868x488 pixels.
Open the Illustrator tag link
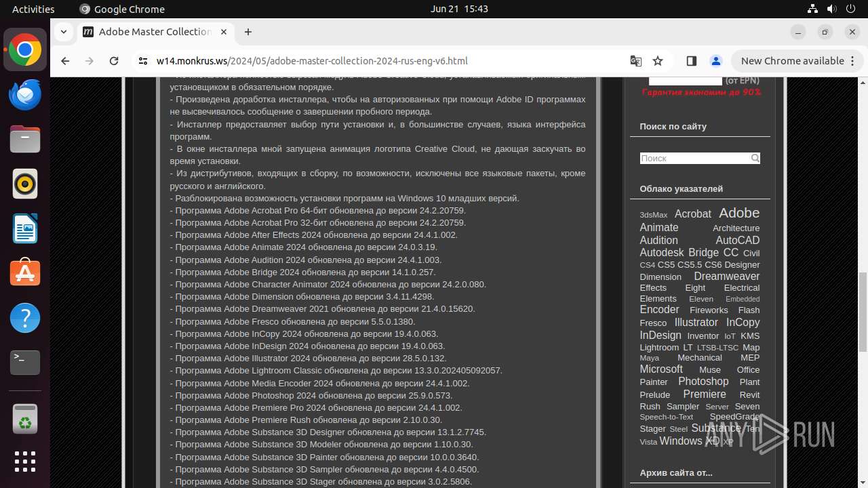[696, 323]
